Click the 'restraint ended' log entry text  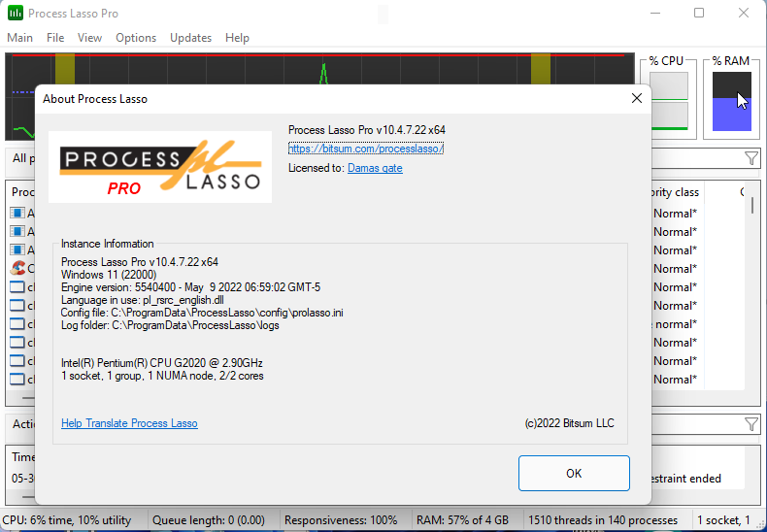(x=684, y=479)
